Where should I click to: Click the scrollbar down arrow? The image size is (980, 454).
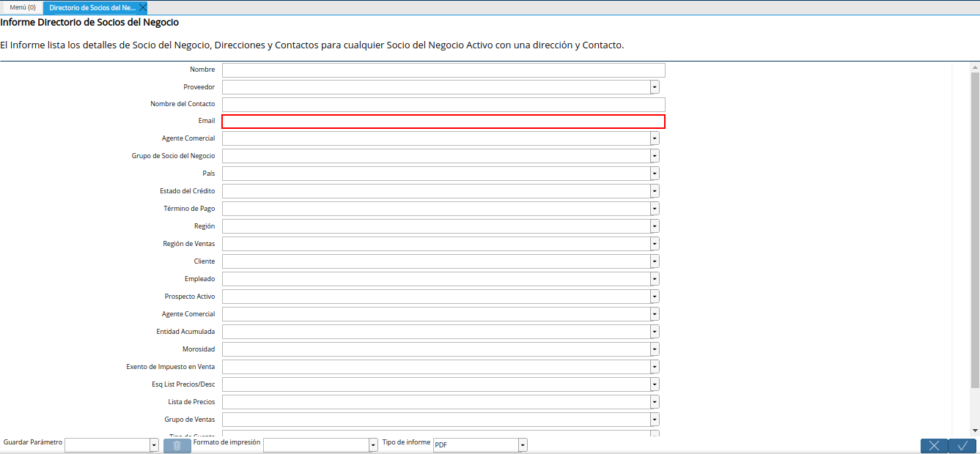975,430
